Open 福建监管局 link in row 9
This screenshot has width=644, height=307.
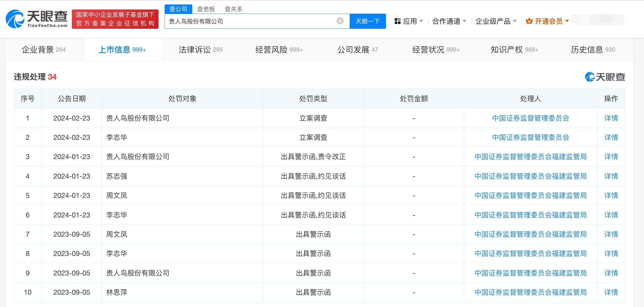pyautogui.click(x=531, y=273)
